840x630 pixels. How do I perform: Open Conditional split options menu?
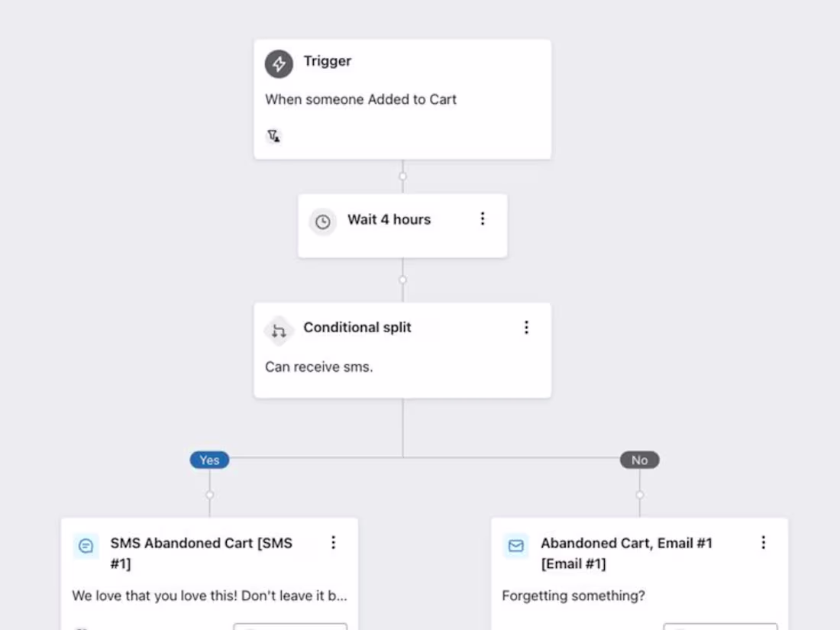[527, 328]
